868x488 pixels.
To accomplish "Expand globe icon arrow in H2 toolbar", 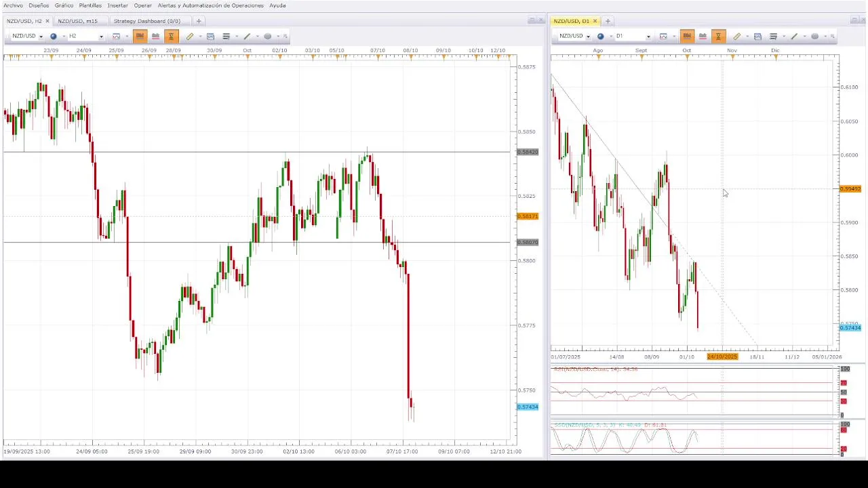I will tap(64, 37).
